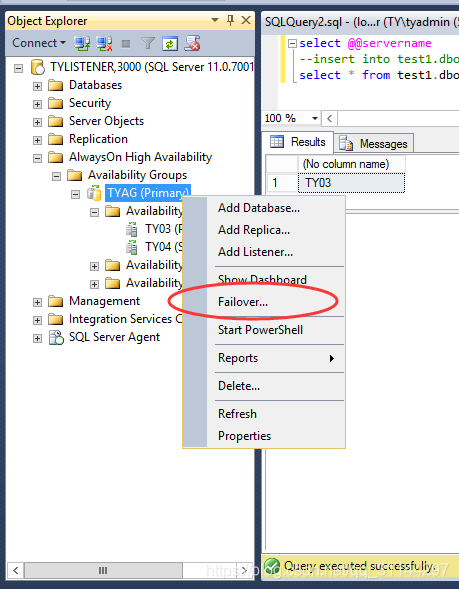
Task: Click the SQL Server Agent icon
Action: click(x=56, y=337)
